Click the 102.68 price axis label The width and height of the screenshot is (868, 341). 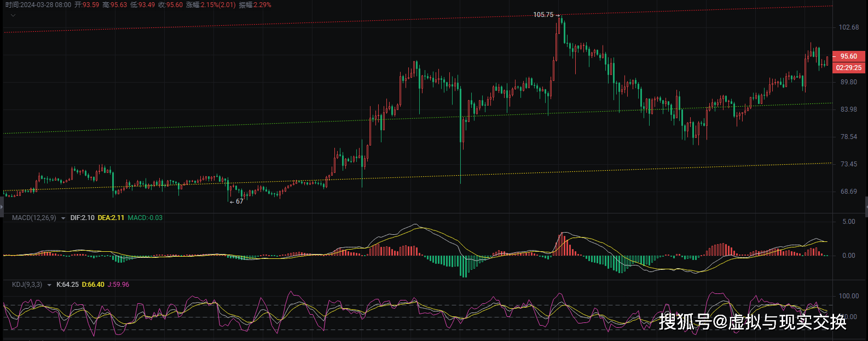[849, 27]
